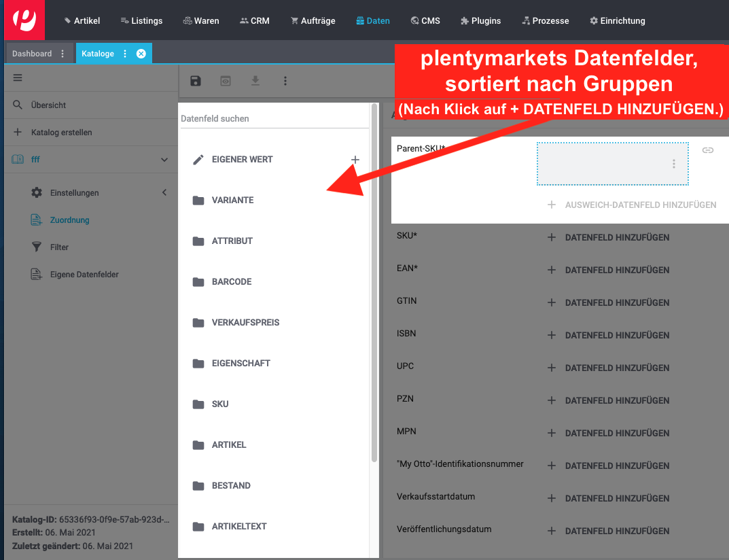The height and width of the screenshot is (560, 729).
Task: Open the toolbar three-dot more menu
Action: (x=285, y=81)
